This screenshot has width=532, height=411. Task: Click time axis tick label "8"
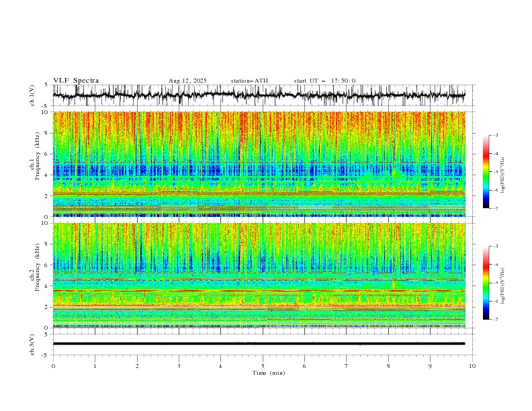388,366
